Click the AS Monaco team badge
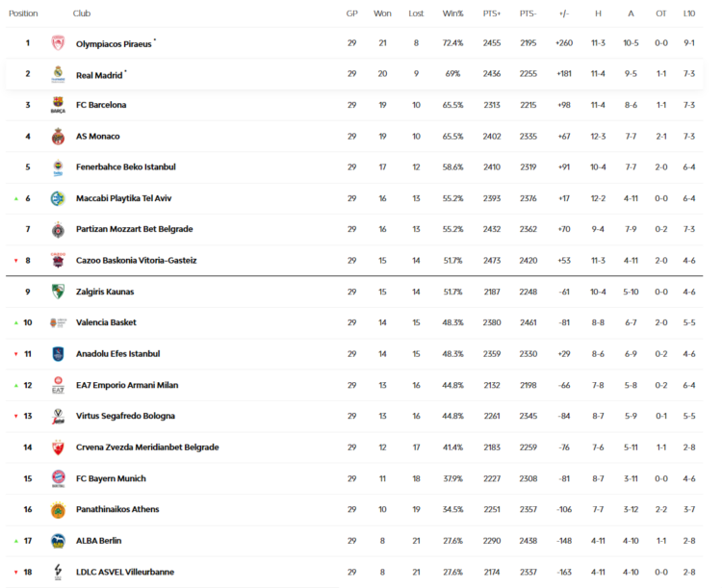Viewport: 722px width, 588px height. [x=58, y=137]
